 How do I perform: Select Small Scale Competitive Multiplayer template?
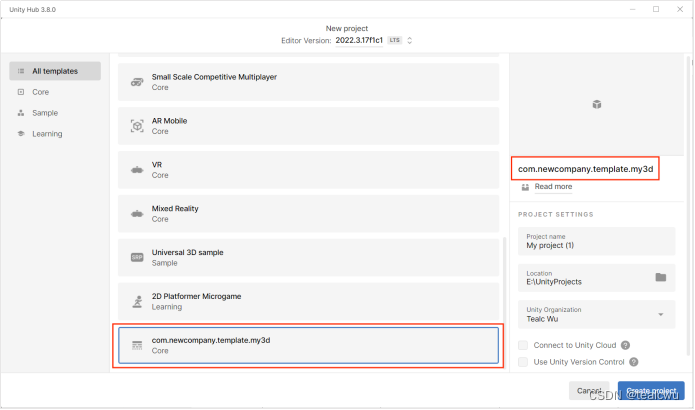coord(308,82)
